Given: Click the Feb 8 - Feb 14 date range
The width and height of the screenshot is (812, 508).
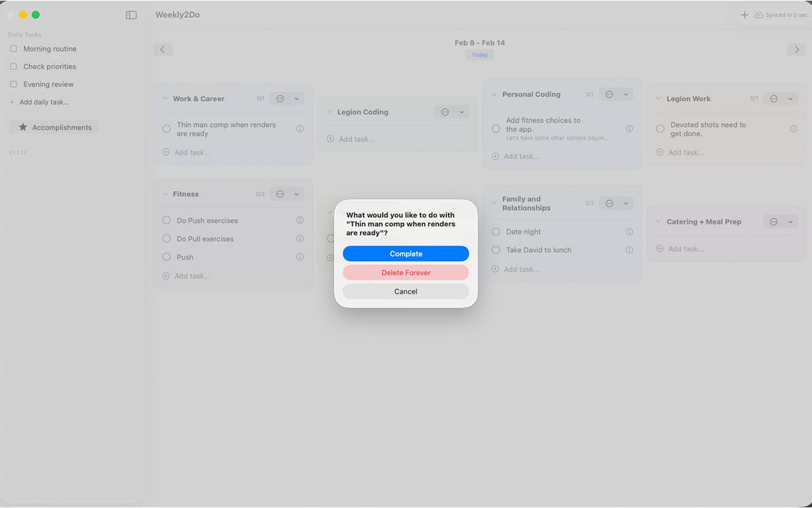Looking at the screenshot, I should [480, 43].
